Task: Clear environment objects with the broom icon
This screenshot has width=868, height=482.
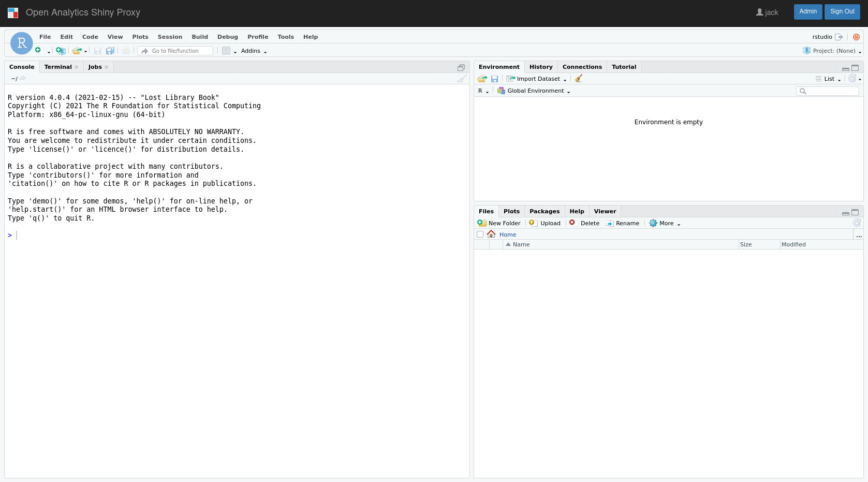Action: 579,78
